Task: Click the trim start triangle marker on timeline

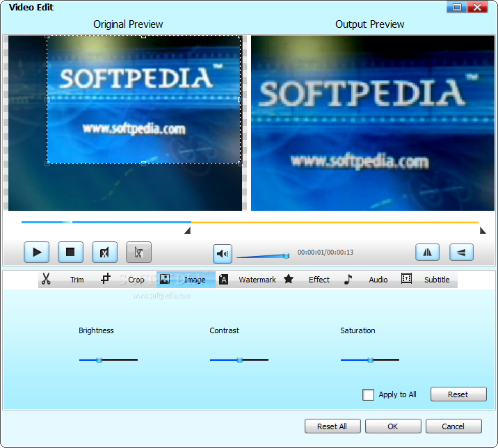Action: tap(188, 230)
